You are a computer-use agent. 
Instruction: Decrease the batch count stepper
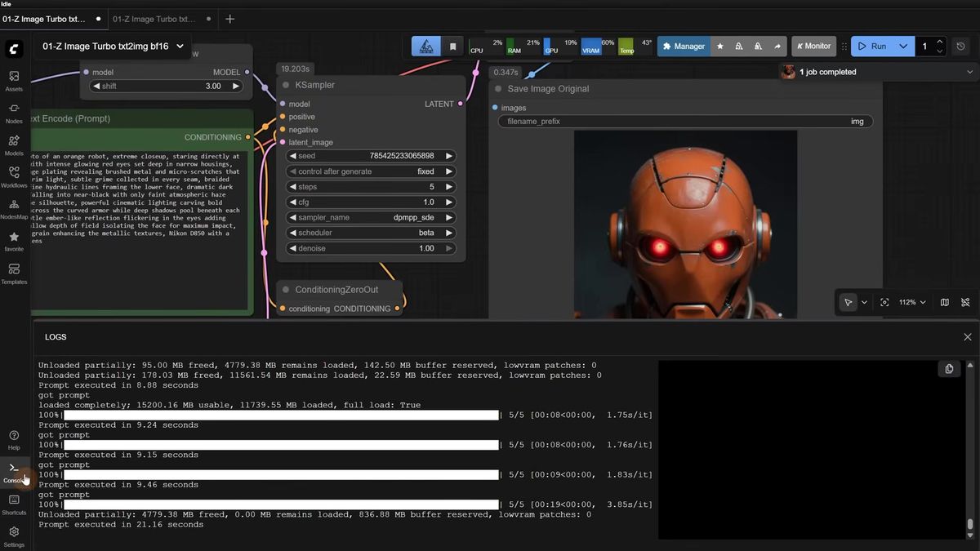pyautogui.click(x=940, y=51)
